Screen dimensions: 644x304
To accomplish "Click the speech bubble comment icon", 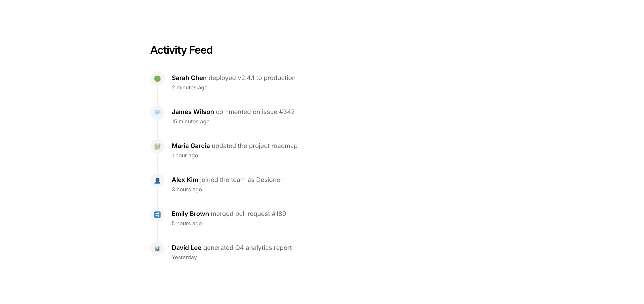I will (x=157, y=112).
